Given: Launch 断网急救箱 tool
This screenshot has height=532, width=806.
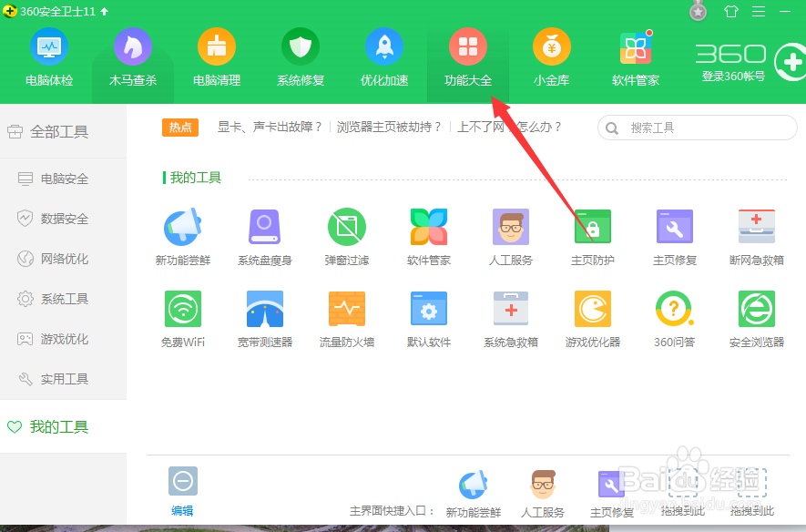Looking at the screenshot, I should point(757,237).
